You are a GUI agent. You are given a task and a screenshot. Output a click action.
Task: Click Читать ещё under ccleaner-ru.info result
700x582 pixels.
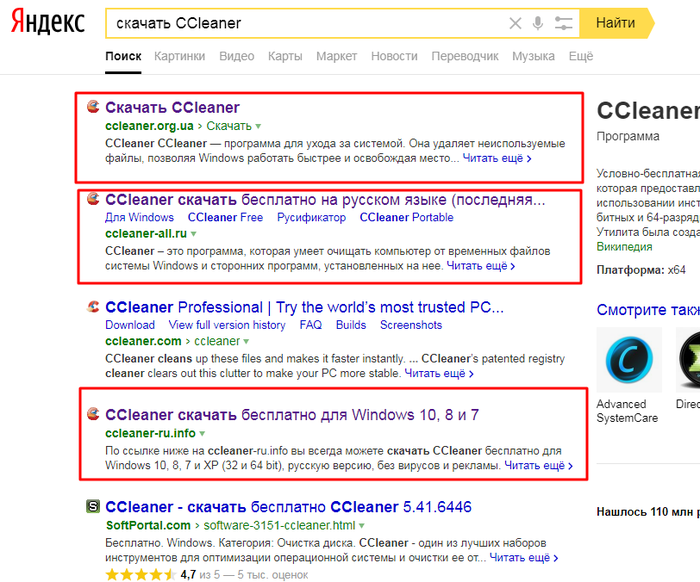[x=539, y=466]
